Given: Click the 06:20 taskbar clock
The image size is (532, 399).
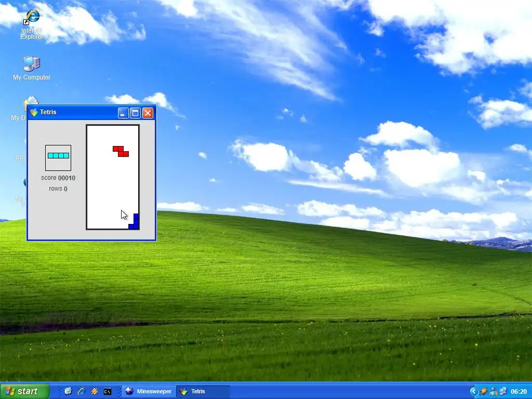Looking at the screenshot, I should (519, 392).
